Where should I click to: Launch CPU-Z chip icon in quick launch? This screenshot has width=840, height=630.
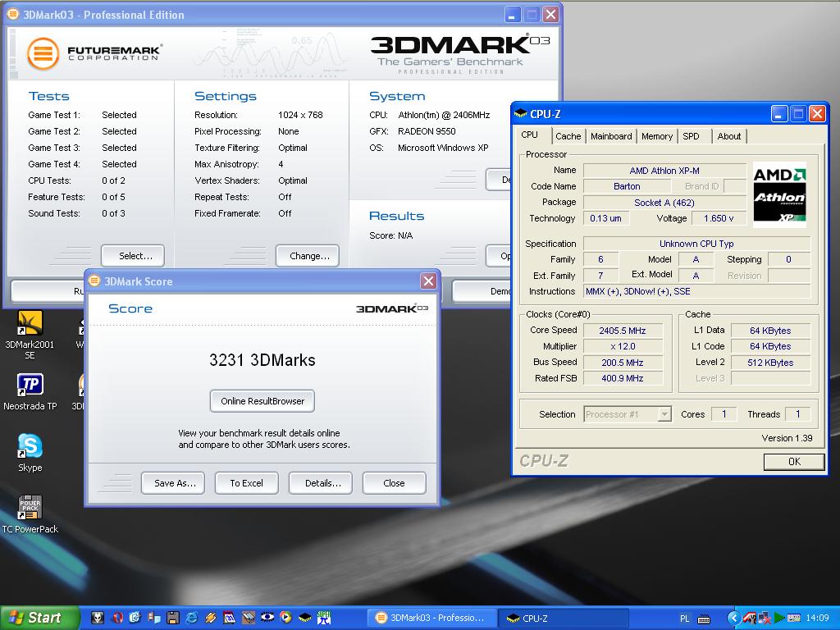[305, 618]
